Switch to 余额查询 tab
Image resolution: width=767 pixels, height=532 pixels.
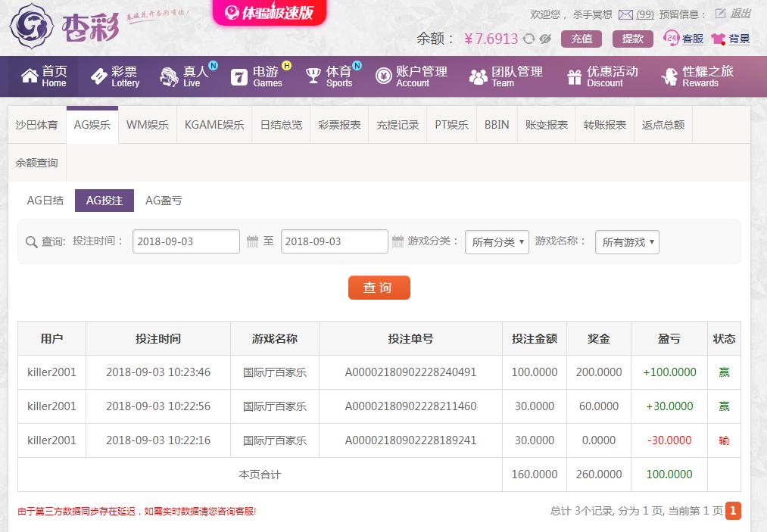[36, 163]
